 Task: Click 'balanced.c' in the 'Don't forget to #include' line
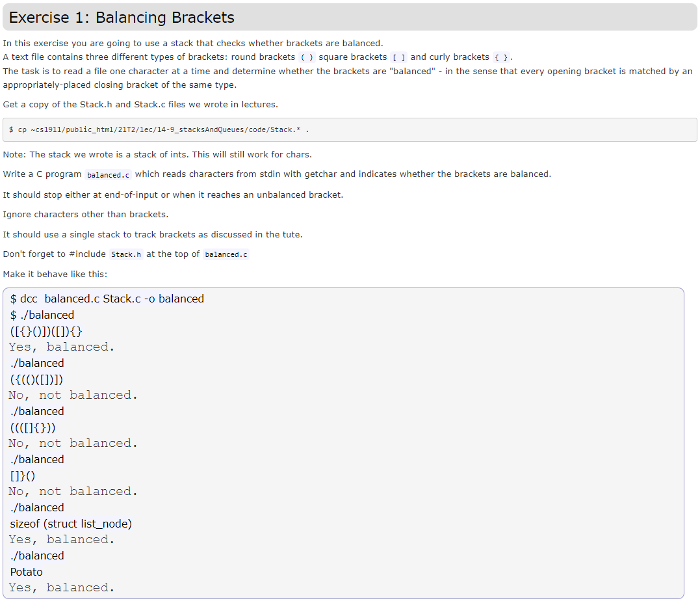tap(226, 254)
